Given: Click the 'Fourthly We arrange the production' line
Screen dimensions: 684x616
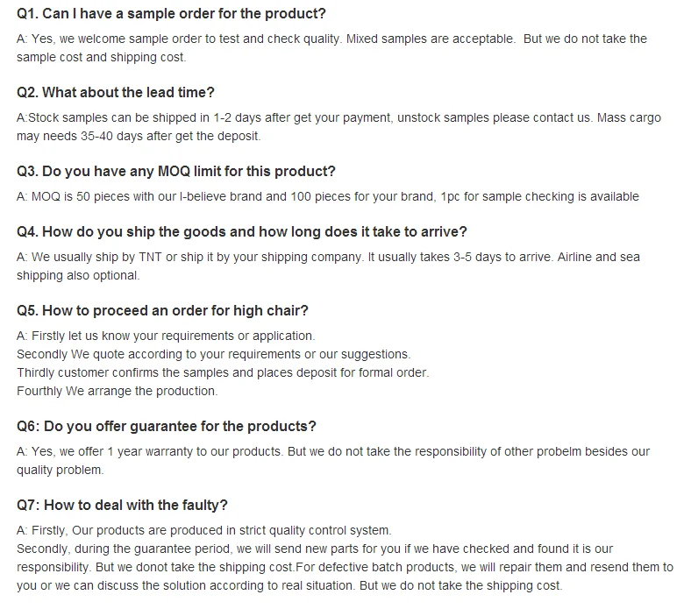Looking at the screenshot, I should pos(117,391).
